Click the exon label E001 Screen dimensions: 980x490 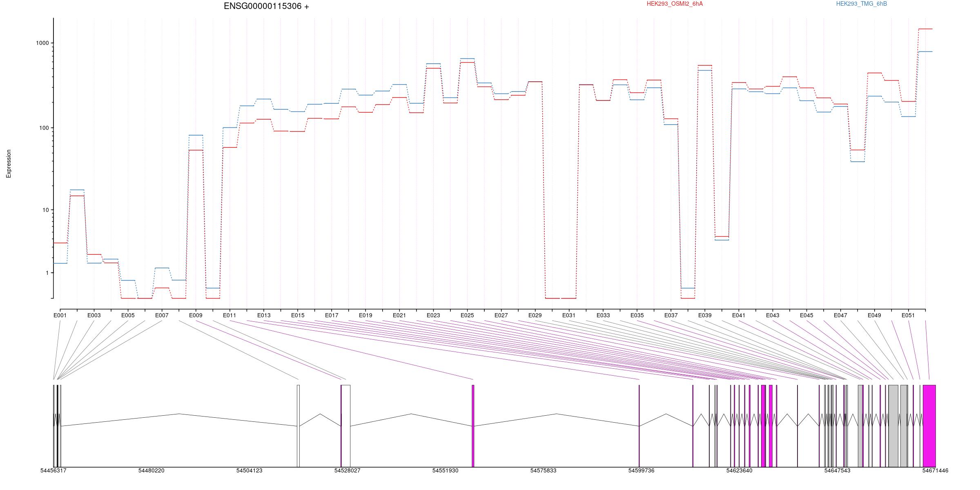pyautogui.click(x=60, y=315)
